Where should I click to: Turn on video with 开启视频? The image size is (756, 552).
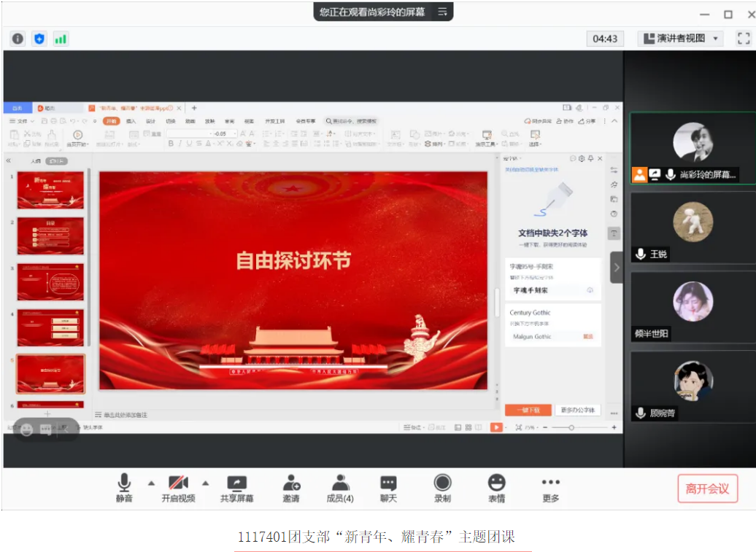pos(178,488)
